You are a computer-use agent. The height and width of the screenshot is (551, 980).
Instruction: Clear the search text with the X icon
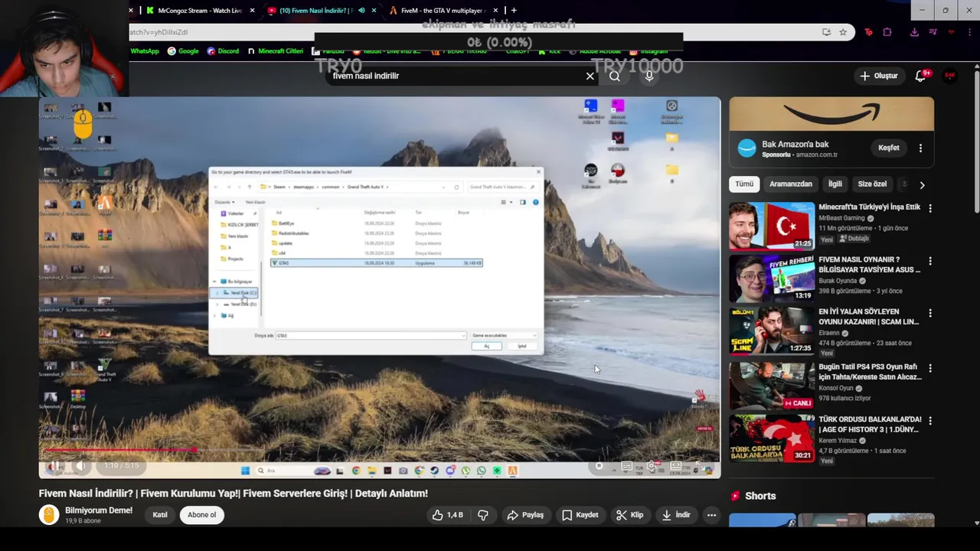pyautogui.click(x=590, y=76)
